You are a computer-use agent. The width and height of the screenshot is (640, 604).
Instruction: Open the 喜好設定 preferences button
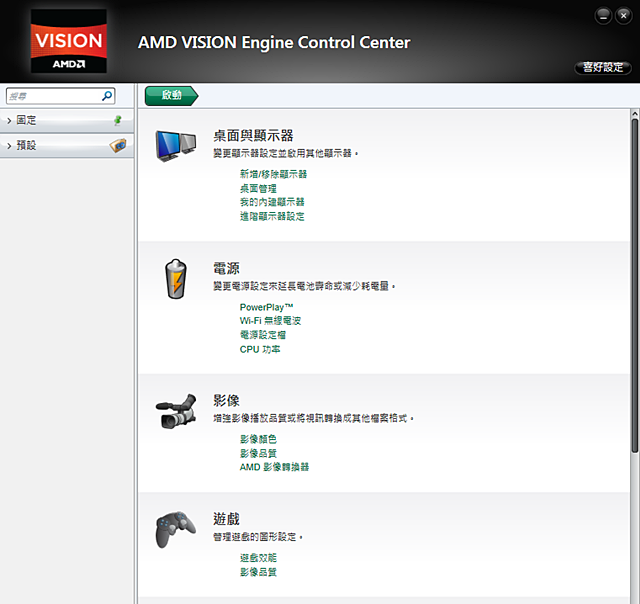click(x=603, y=67)
